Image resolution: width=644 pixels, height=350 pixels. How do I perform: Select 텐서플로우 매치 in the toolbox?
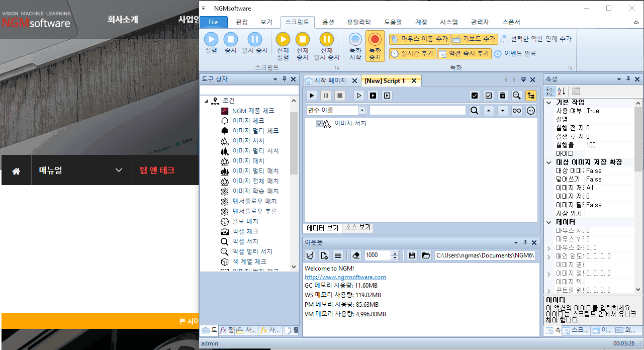pos(254,201)
